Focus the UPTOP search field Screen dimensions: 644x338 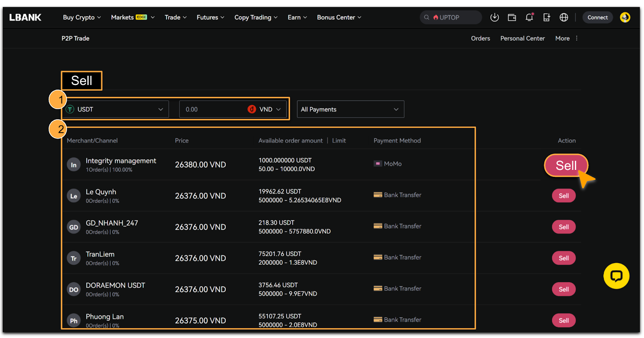[453, 17]
